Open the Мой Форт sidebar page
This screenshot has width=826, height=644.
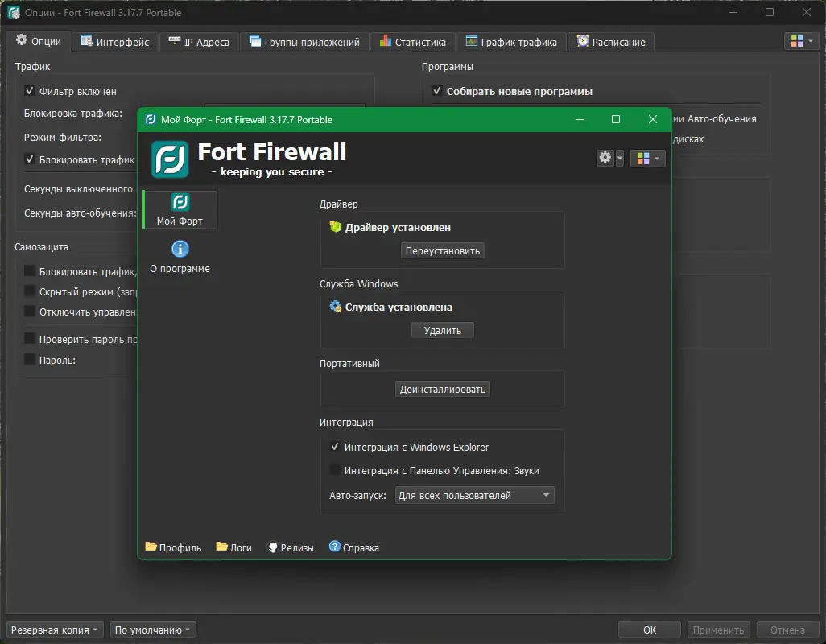[180, 210]
